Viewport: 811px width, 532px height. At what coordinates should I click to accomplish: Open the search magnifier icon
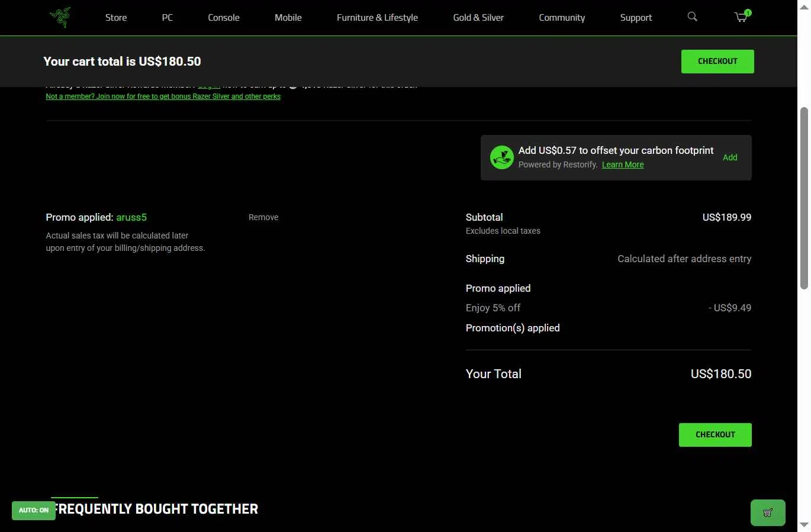(692, 17)
